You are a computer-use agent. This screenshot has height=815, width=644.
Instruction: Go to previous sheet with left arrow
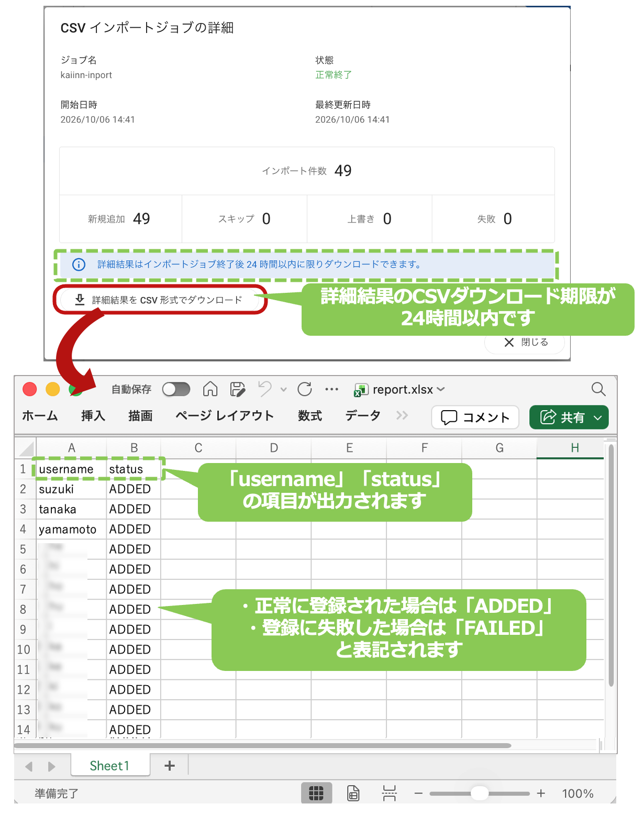[x=29, y=767]
